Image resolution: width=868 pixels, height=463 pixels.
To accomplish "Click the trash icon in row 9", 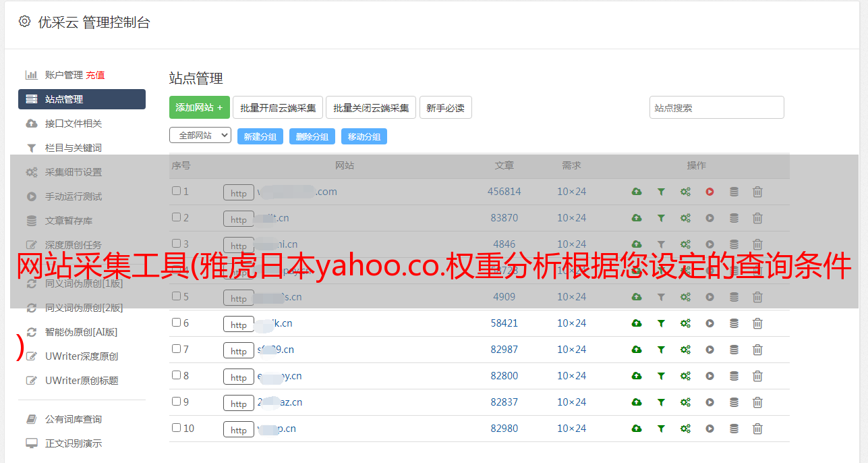I will click(757, 402).
